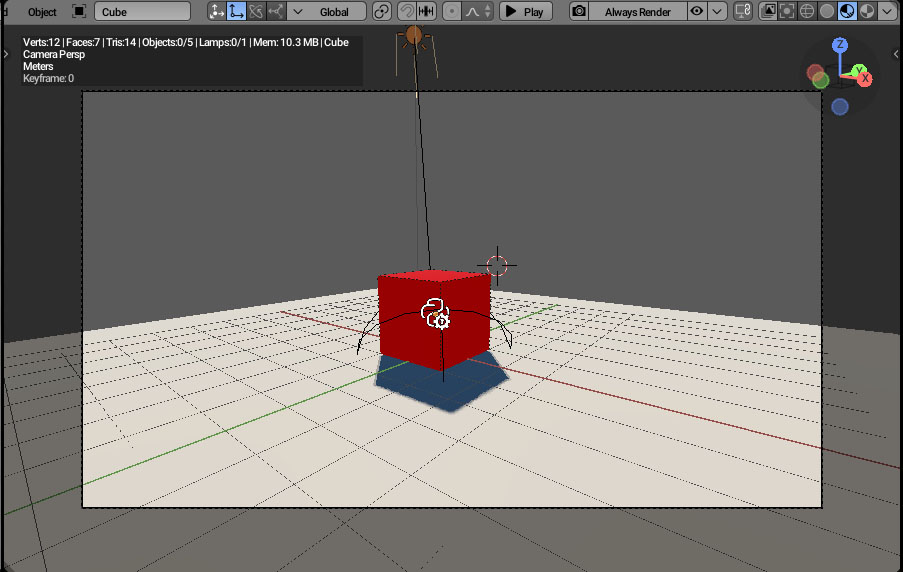Click the Always Render button

click(637, 12)
